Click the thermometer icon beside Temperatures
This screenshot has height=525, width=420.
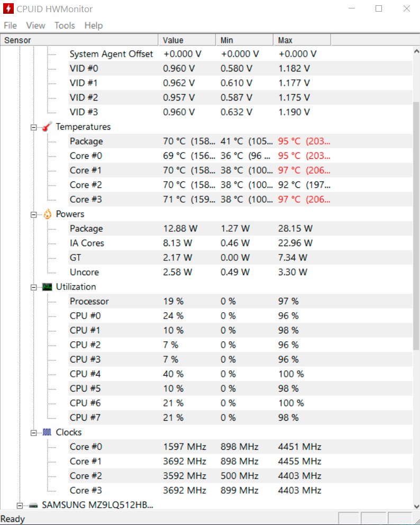click(47, 127)
